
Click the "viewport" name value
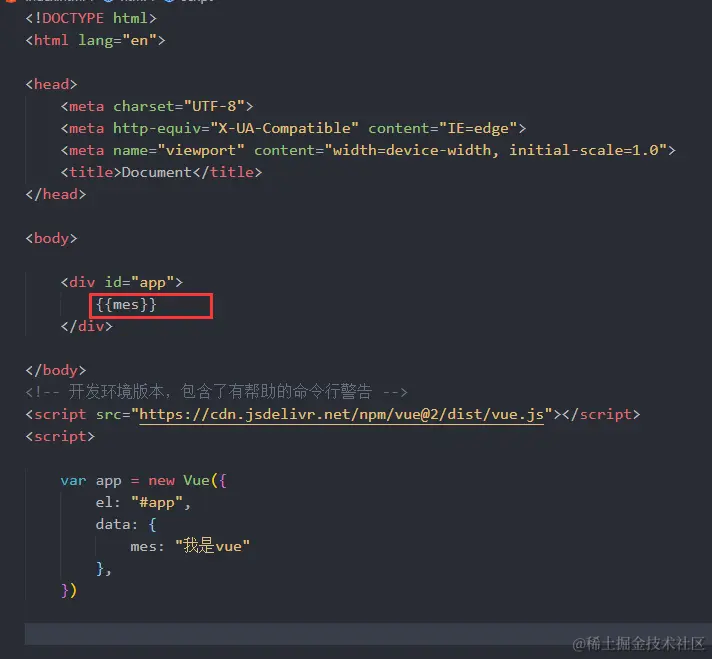(201, 150)
